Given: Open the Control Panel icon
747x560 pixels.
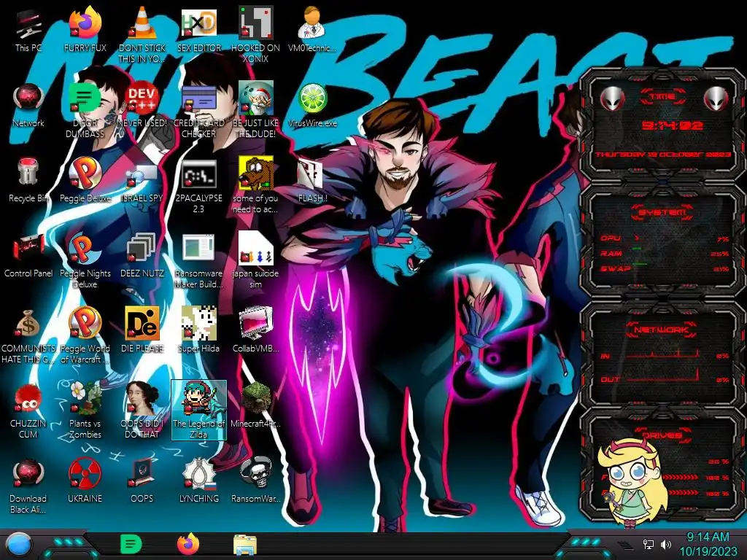Looking at the screenshot, I should click(28, 254).
